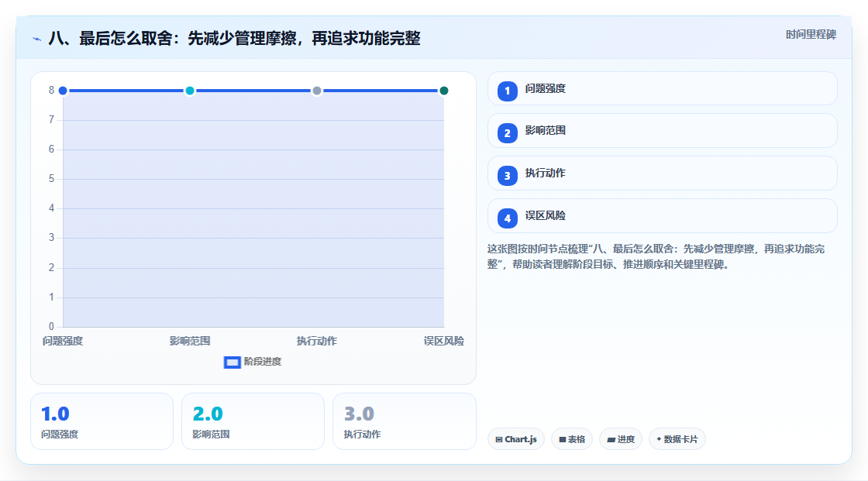Click the lightning icon beside the section title

pos(37,39)
